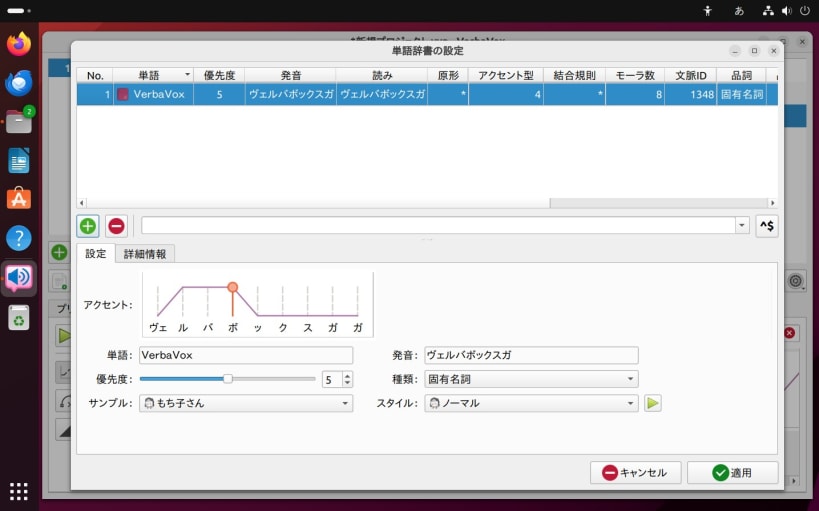Play sample with green triangle next to スタイル
This screenshot has height=511, width=819.
(x=652, y=403)
